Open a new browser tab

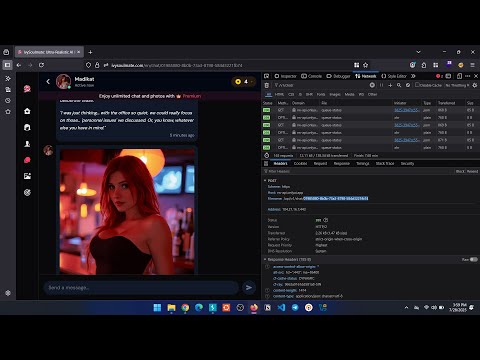click(90, 52)
